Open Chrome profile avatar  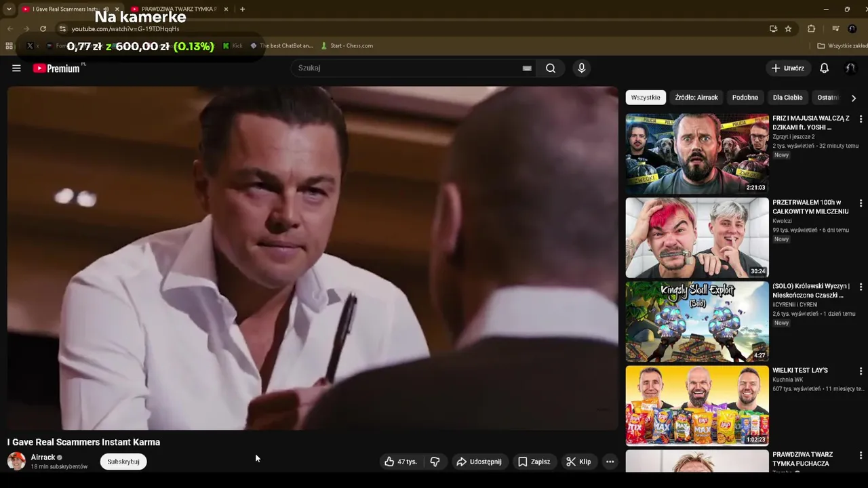(x=852, y=28)
